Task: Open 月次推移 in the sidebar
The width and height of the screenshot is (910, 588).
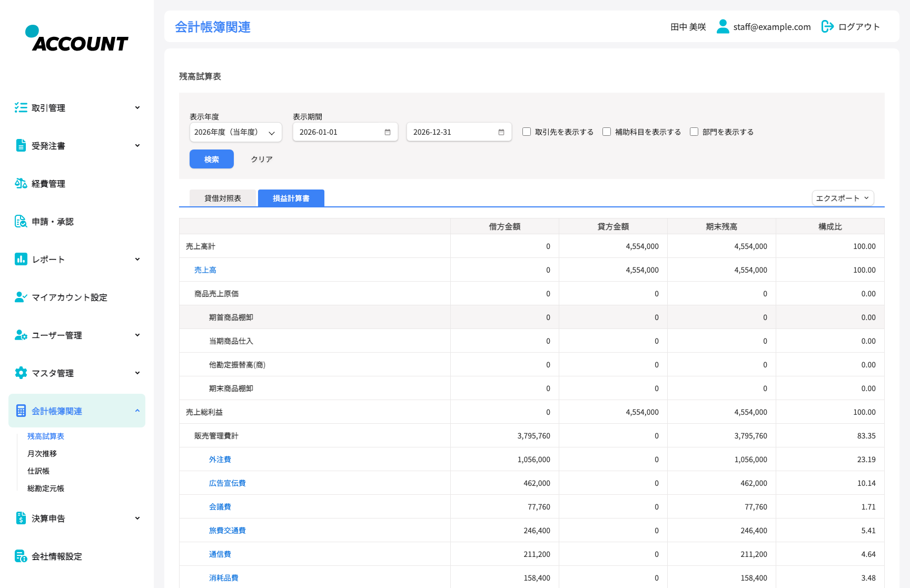Action: pos(42,453)
